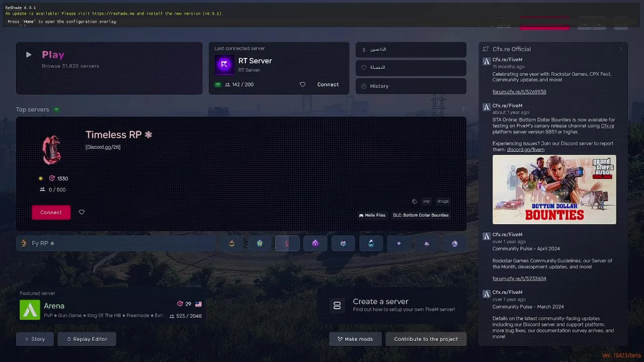This screenshot has width=644, height=362.
Task: Open the الداعمين supporters list
Action: click(411, 49)
